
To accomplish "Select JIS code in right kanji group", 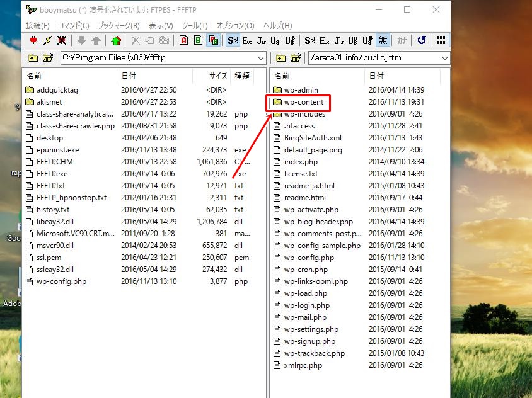I will (339, 40).
